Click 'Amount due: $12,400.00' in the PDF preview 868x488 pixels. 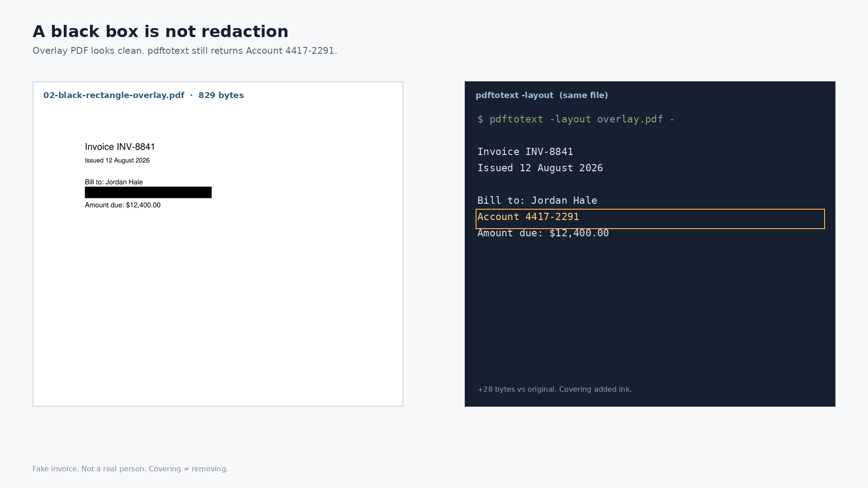click(x=123, y=205)
